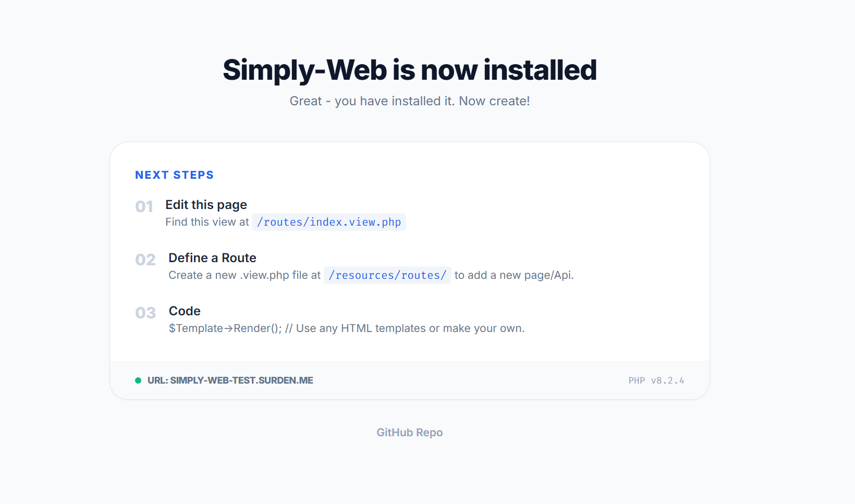Image resolution: width=855 pixels, height=504 pixels.
Task: Expand the "Code" step details
Action: [184, 311]
